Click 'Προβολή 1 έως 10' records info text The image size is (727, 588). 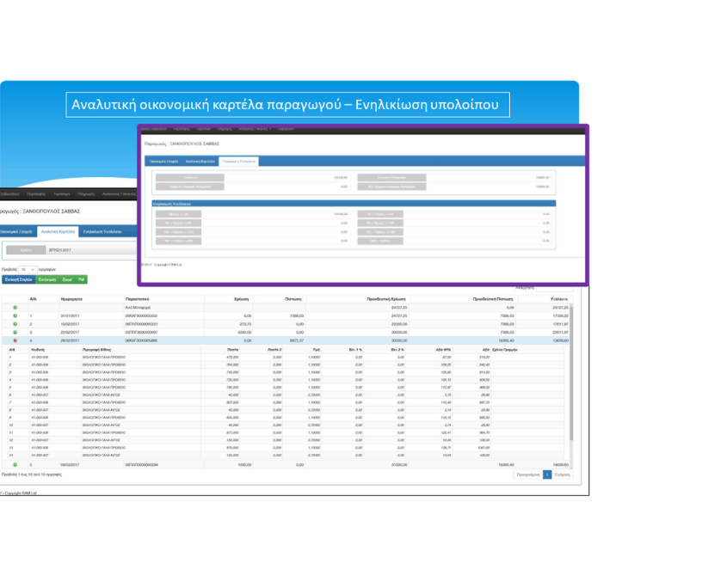pyautogui.click(x=31, y=475)
